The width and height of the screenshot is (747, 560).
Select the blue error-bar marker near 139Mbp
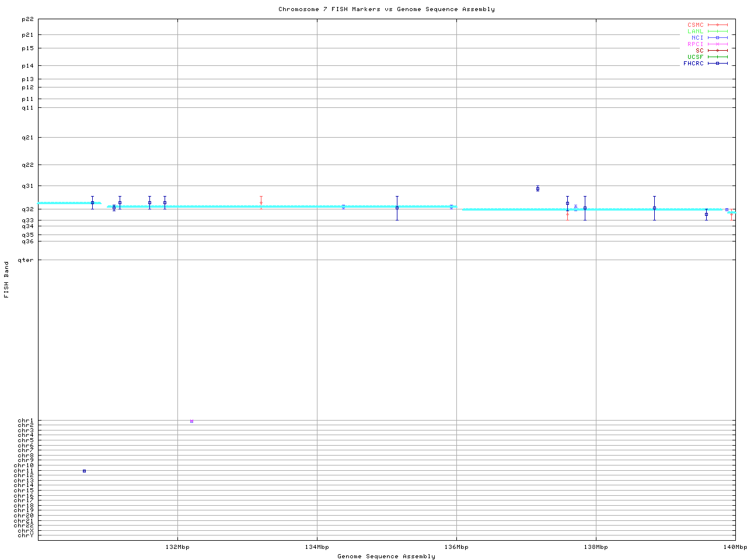coord(654,208)
